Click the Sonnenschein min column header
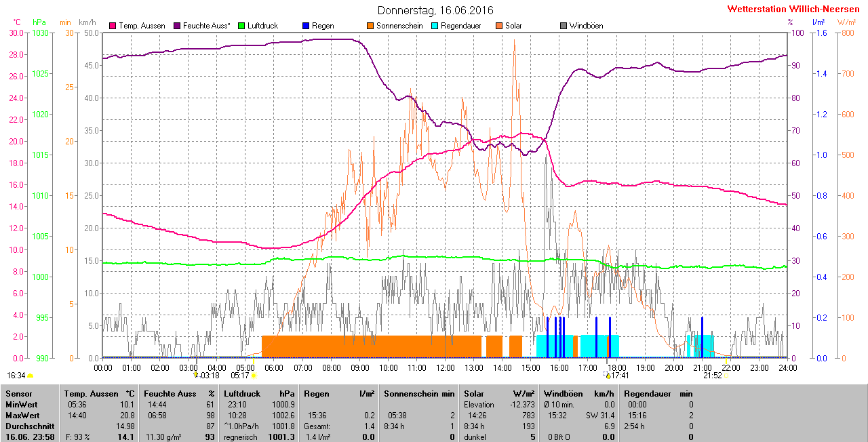 tap(420, 394)
